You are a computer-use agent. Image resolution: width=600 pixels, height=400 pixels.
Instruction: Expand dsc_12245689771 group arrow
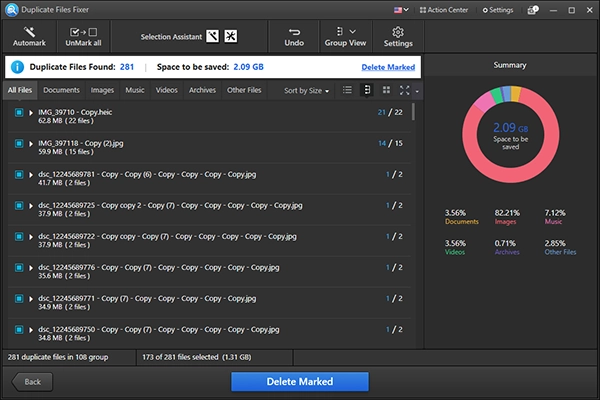pos(31,299)
